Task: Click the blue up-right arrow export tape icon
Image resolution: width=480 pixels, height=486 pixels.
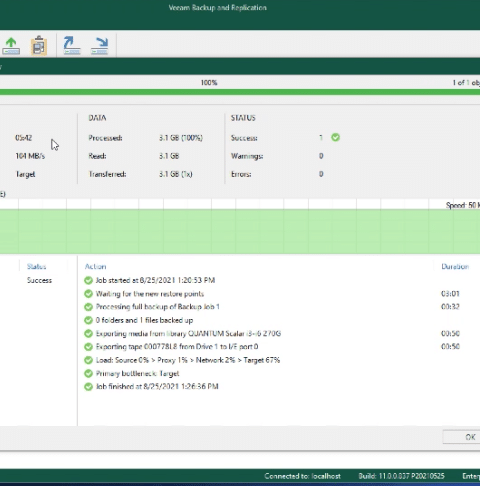Action: click(72, 46)
